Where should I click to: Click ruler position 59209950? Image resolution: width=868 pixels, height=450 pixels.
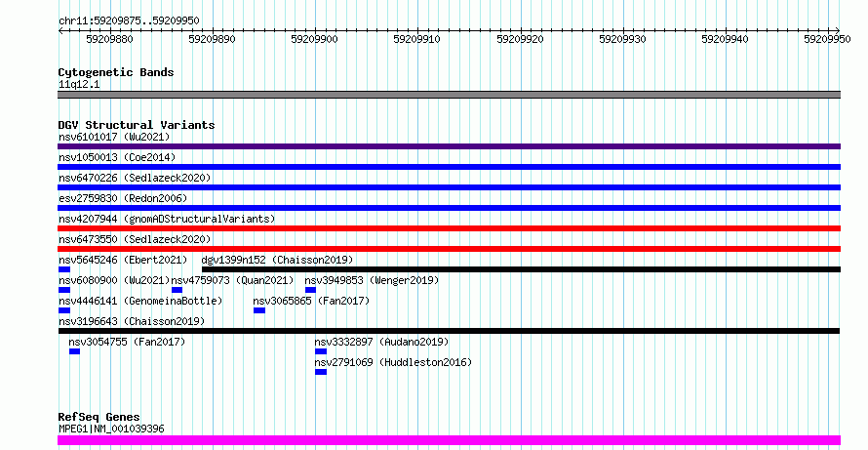click(x=828, y=39)
